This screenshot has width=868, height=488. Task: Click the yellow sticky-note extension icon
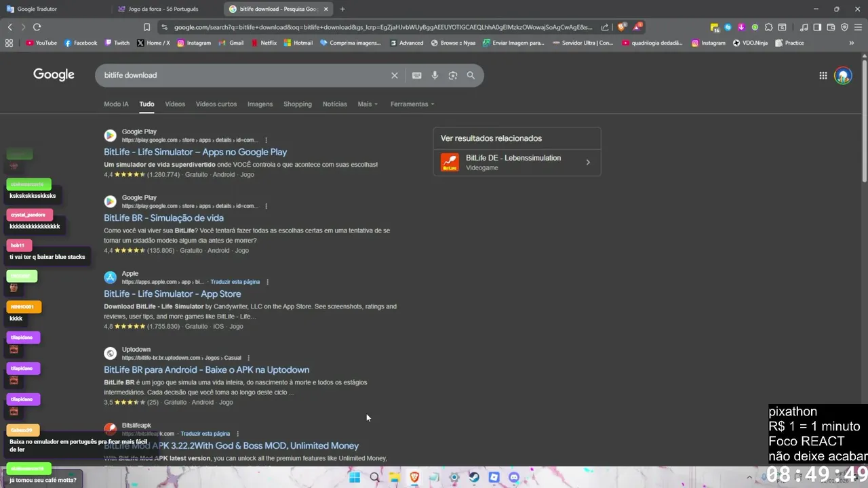tap(715, 27)
